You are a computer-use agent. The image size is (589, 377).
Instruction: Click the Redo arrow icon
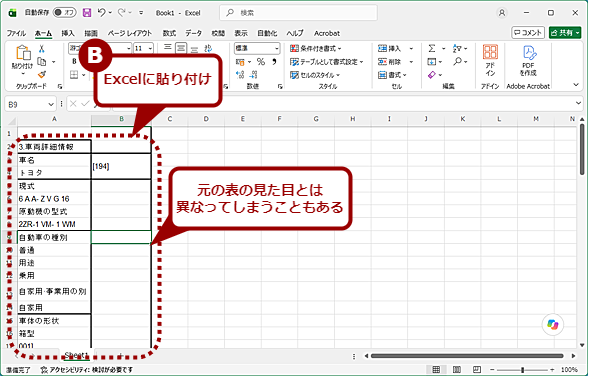click(x=121, y=13)
